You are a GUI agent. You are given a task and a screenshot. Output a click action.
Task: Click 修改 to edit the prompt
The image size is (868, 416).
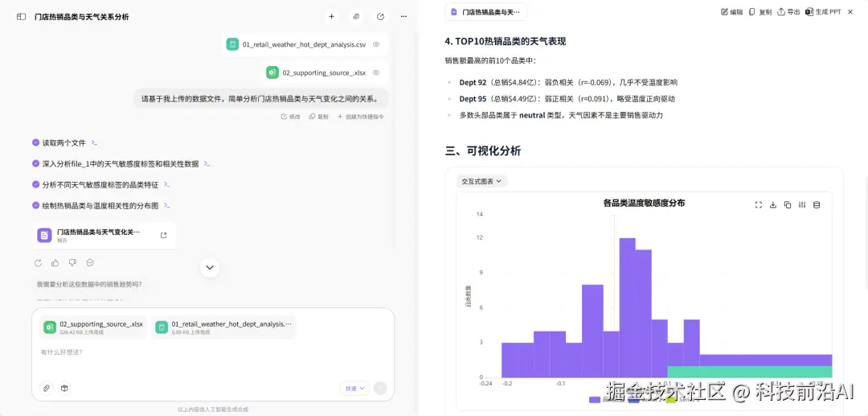coord(291,117)
